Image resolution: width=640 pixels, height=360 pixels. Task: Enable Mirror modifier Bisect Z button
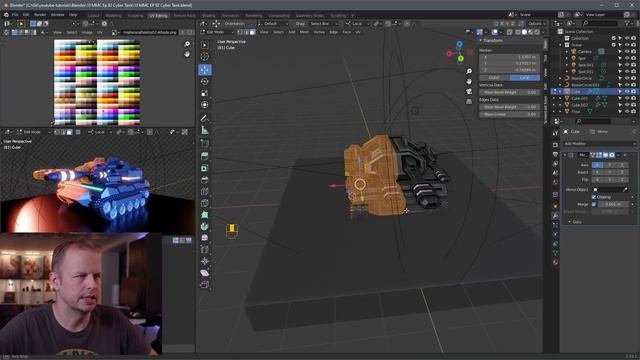pos(622,172)
